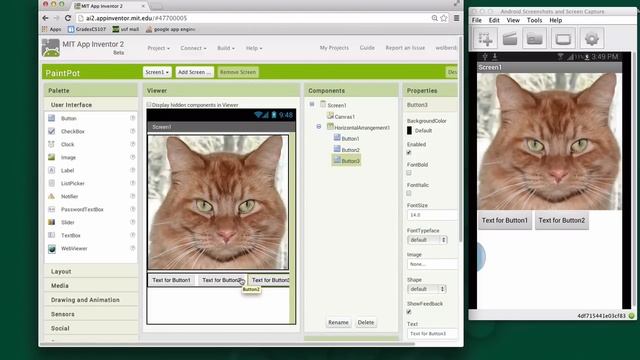This screenshot has width=640, height=360.
Task: Click the Slider palette icon
Action: tap(51, 222)
